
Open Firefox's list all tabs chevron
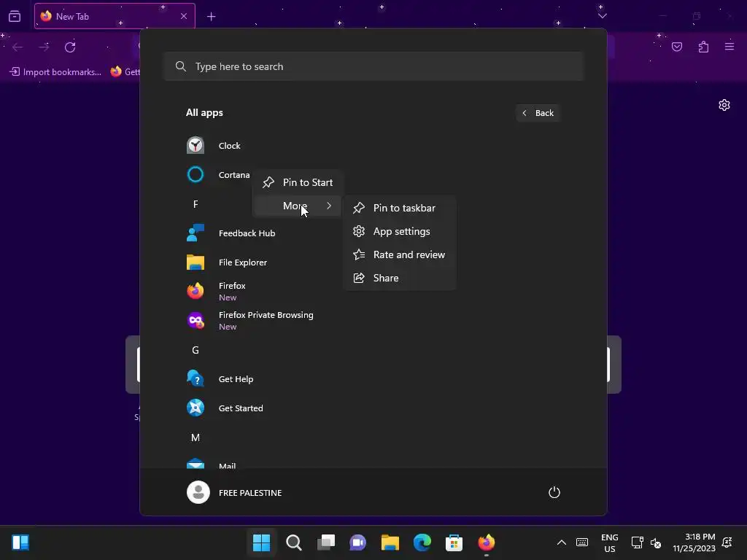click(x=602, y=16)
